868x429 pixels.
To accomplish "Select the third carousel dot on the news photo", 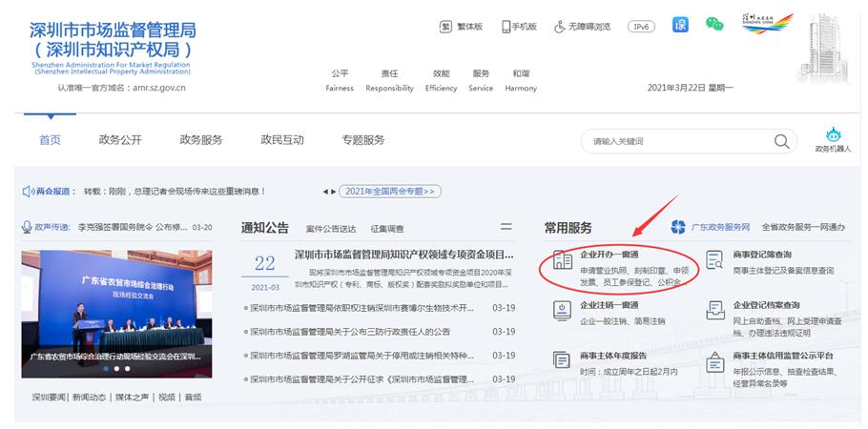I will [x=127, y=369].
